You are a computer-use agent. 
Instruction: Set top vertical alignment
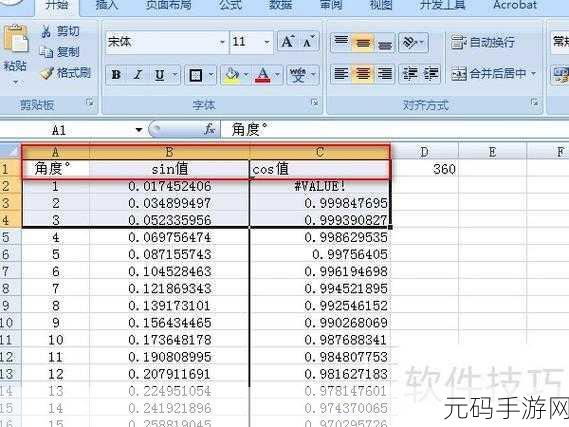click(x=341, y=43)
